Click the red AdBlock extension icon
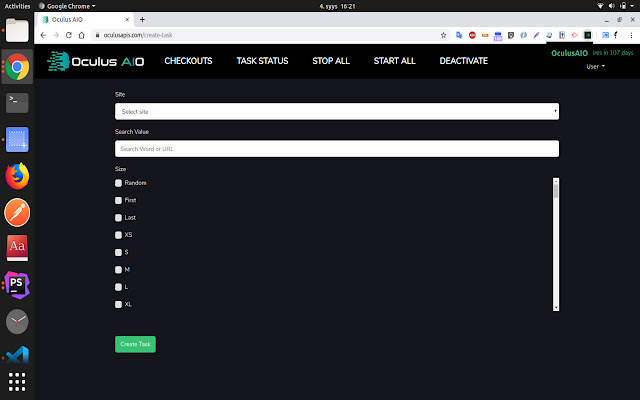This screenshot has height=400, width=640. [x=472, y=35]
